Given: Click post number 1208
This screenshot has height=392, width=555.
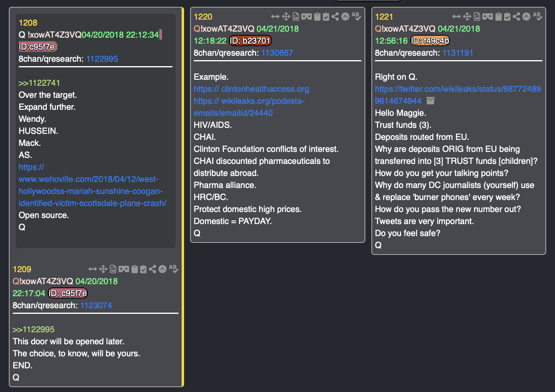Looking at the screenshot, I should pos(28,23).
